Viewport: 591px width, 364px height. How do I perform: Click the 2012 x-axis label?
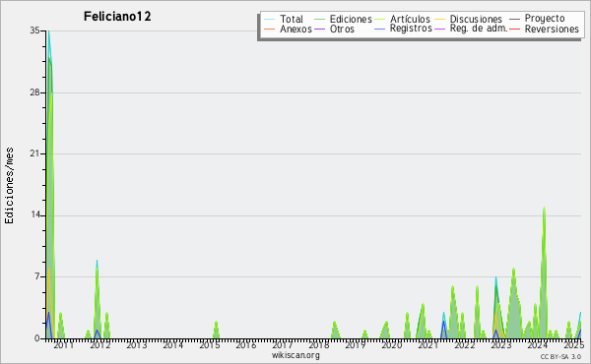coord(99,344)
